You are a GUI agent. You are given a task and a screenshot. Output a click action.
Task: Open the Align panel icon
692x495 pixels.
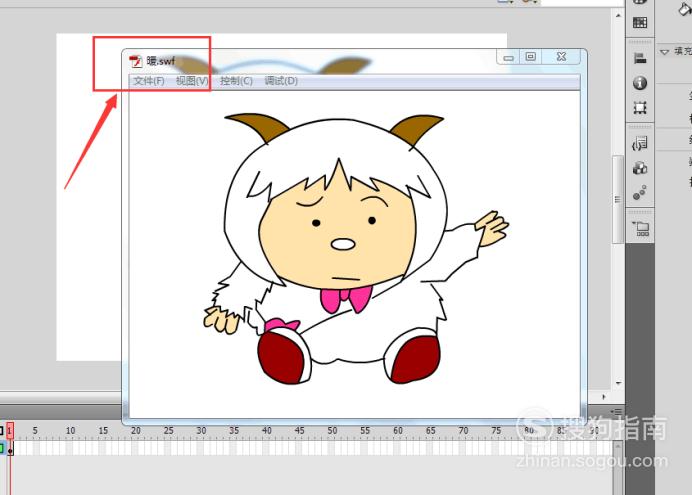coord(640,58)
